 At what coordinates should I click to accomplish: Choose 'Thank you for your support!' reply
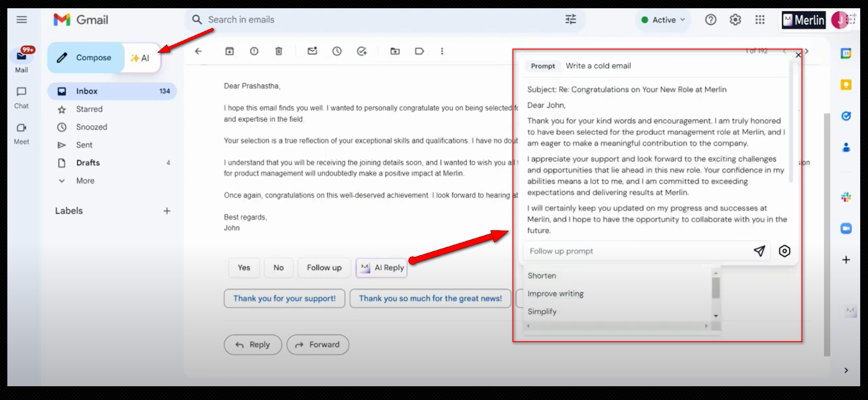click(x=284, y=298)
